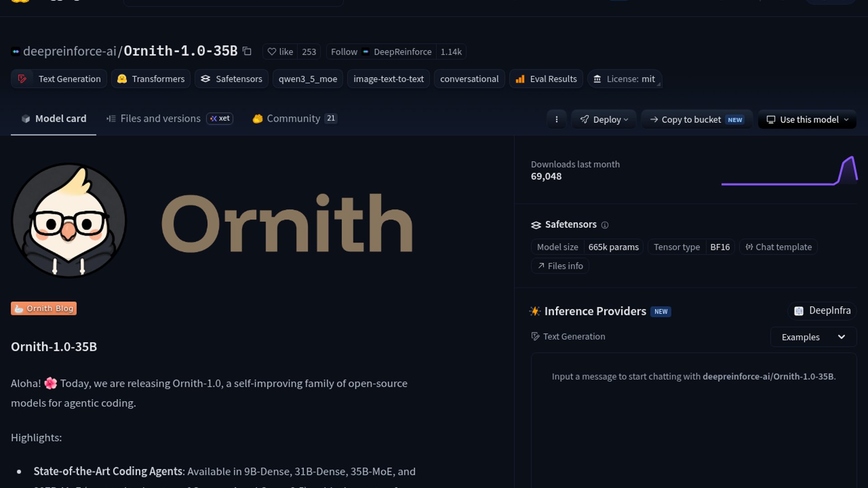Expand the Examples dropdown
This screenshot has width=868, height=488.
click(x=813, y=337)
